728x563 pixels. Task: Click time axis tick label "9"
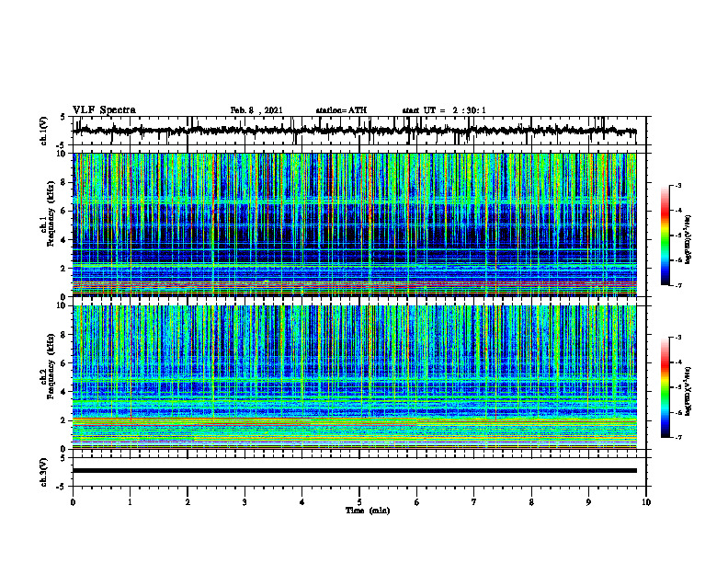click(588, 502)
